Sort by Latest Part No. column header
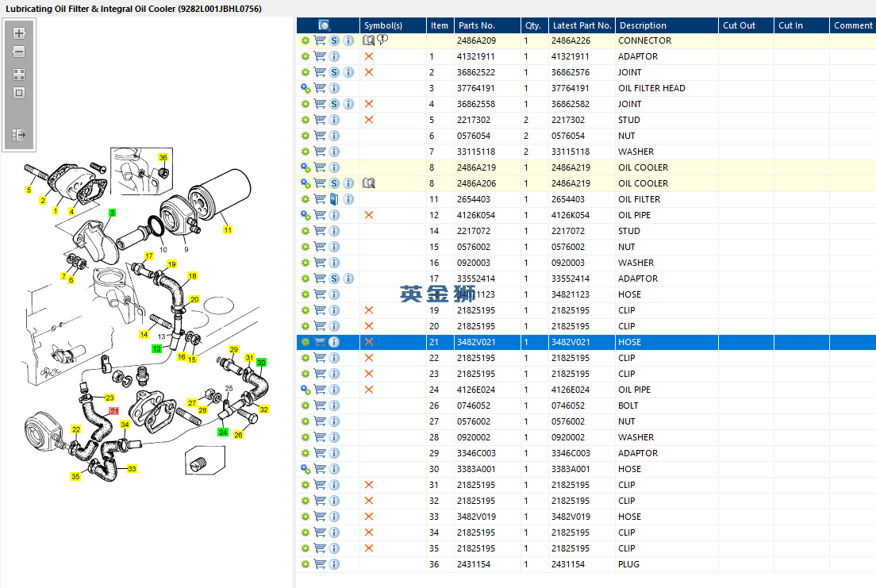 (x=582, y=25)
